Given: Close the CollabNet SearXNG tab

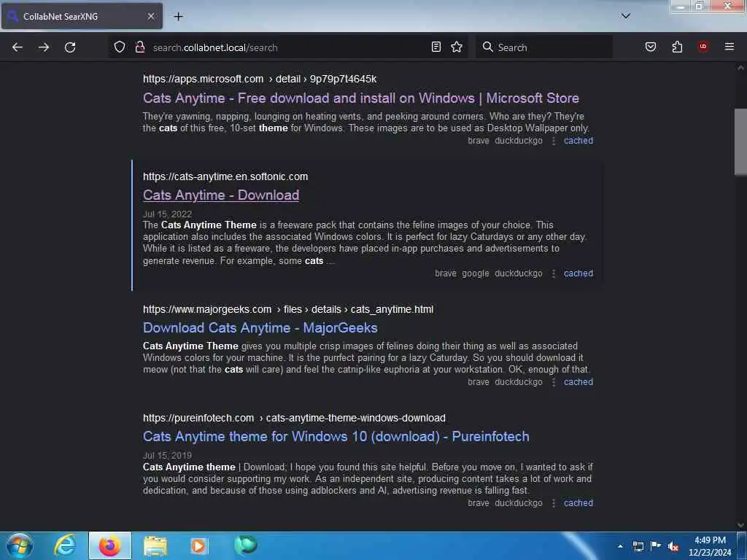Looking at the screenshot, I should [150, 16].
